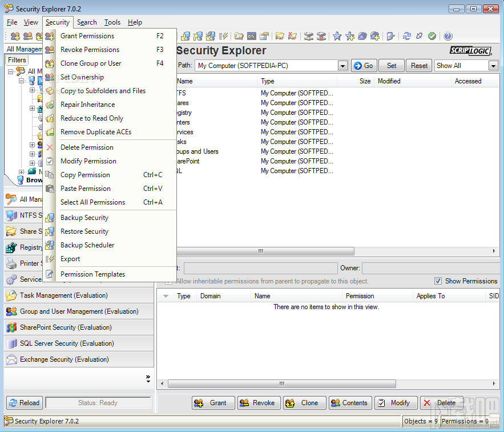Click the blue globe toolbar icon
Image resolution: width=504 pixels, height=432 pixels.
(x=362, y=36)
